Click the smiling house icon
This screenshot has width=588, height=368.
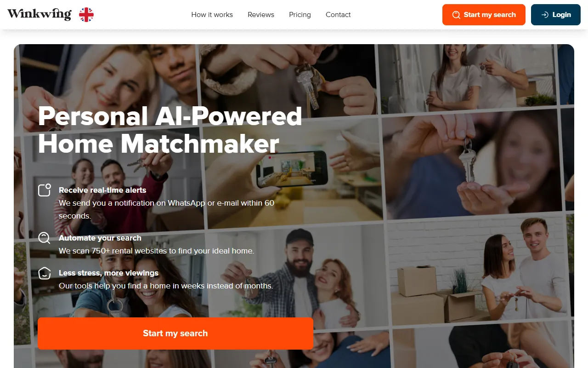coord(45,273)
